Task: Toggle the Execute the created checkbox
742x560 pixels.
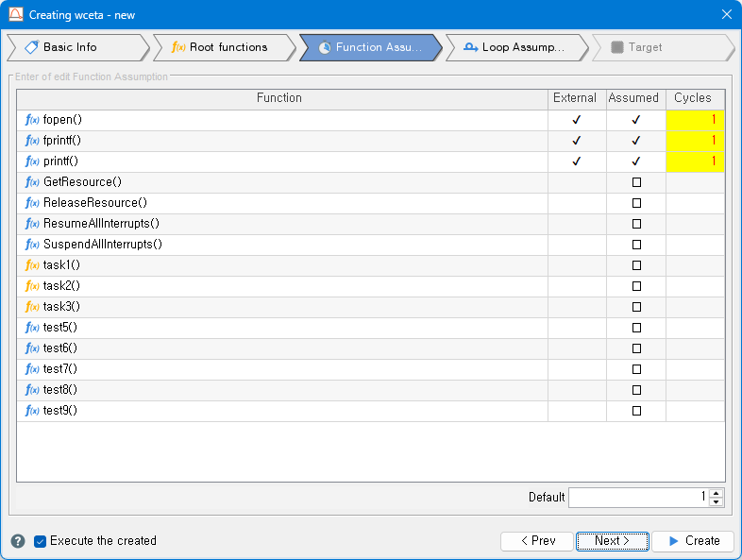Action: click(x=40, y=541)
